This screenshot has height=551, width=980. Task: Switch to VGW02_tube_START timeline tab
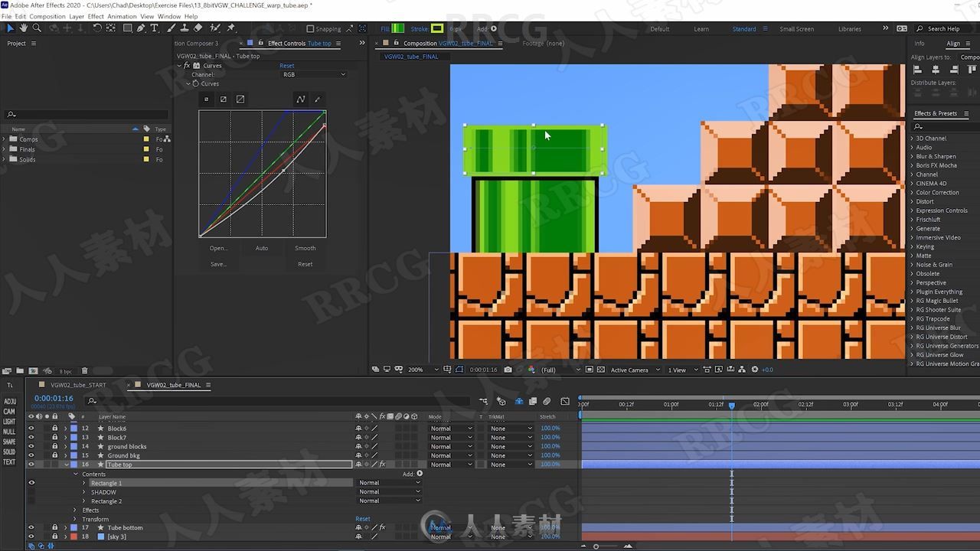78,385
